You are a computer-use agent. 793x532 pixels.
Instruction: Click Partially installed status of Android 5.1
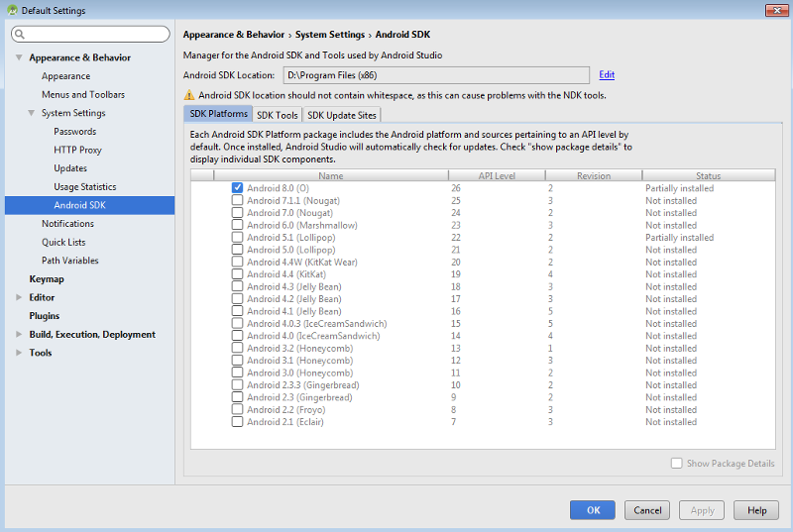(x=679, y=238)
